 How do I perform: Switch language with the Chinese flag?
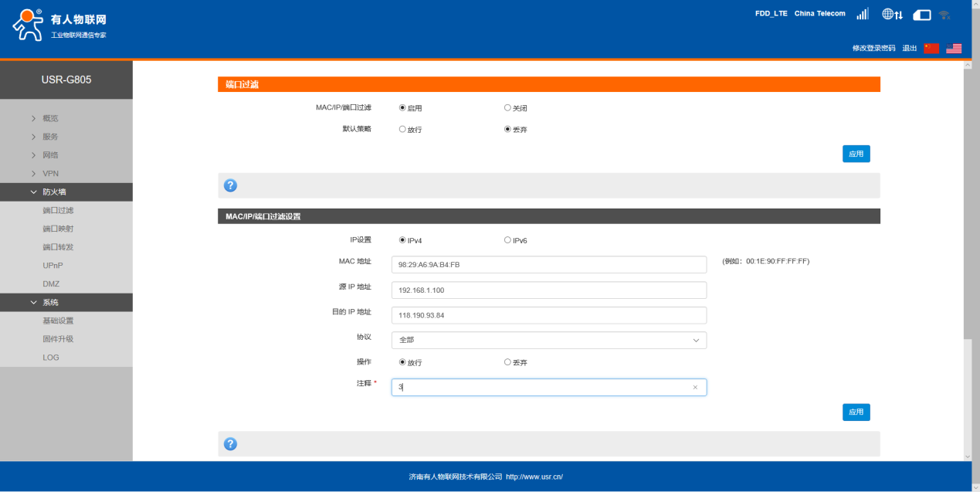(931, 48)
